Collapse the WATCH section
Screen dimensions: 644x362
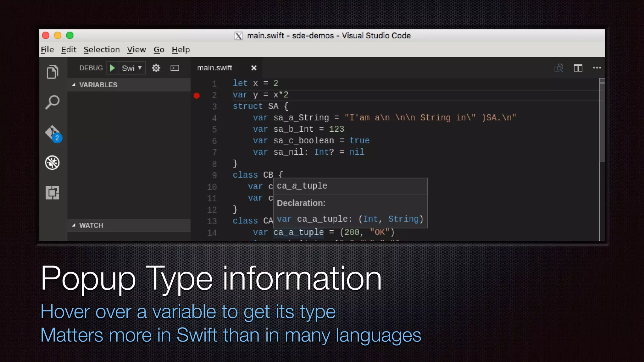[x=129, y=225]
